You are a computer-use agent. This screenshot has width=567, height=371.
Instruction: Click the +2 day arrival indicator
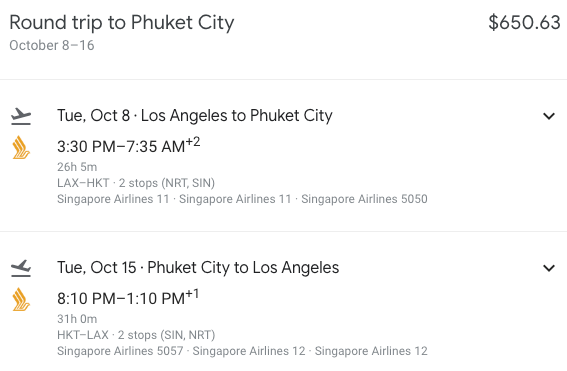click(x=193, y=141)
